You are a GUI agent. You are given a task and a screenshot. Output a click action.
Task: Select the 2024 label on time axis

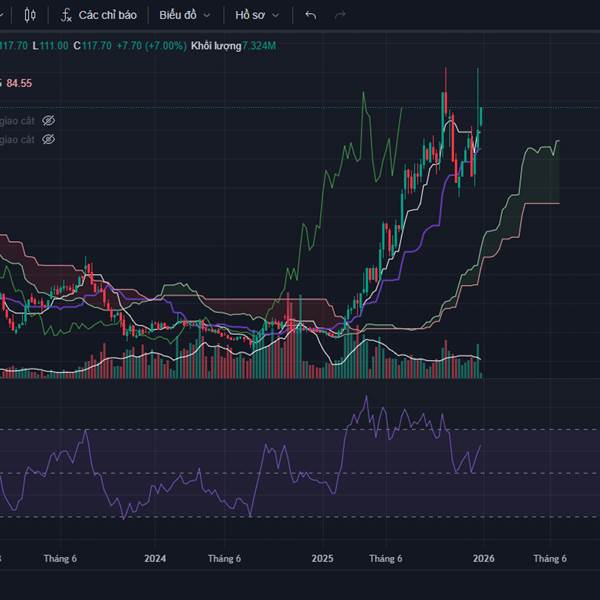[155, 559]
